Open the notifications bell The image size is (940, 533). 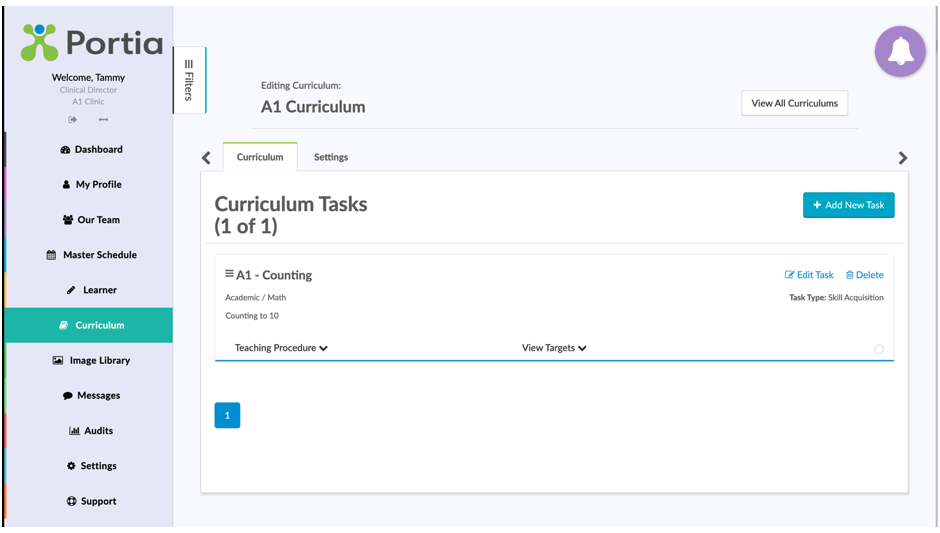pos(900,52)
